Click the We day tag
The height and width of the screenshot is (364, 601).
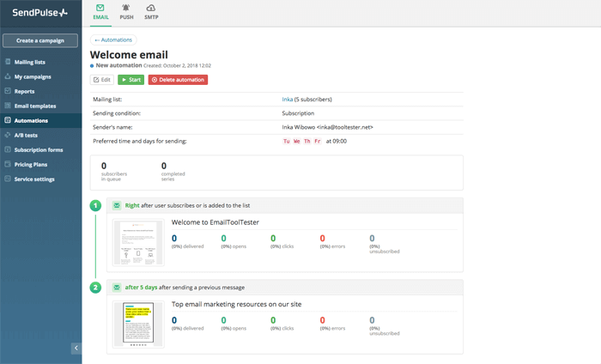tap(297, 142)
